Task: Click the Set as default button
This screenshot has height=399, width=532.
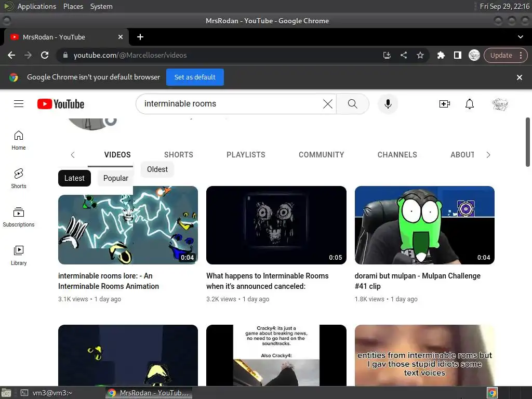Action: (x=195, y=77)
